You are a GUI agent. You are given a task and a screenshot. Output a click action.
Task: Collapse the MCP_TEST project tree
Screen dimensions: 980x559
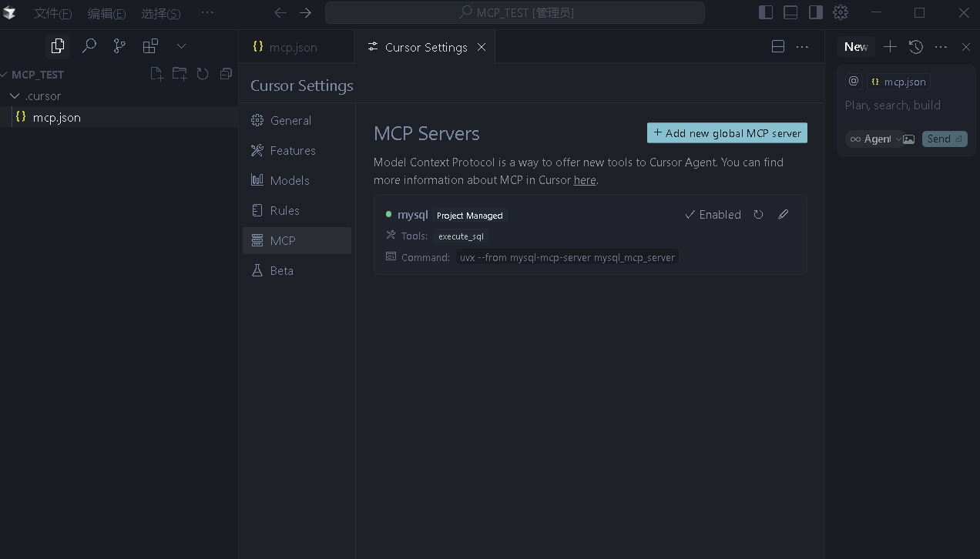(x=6, y=74)
